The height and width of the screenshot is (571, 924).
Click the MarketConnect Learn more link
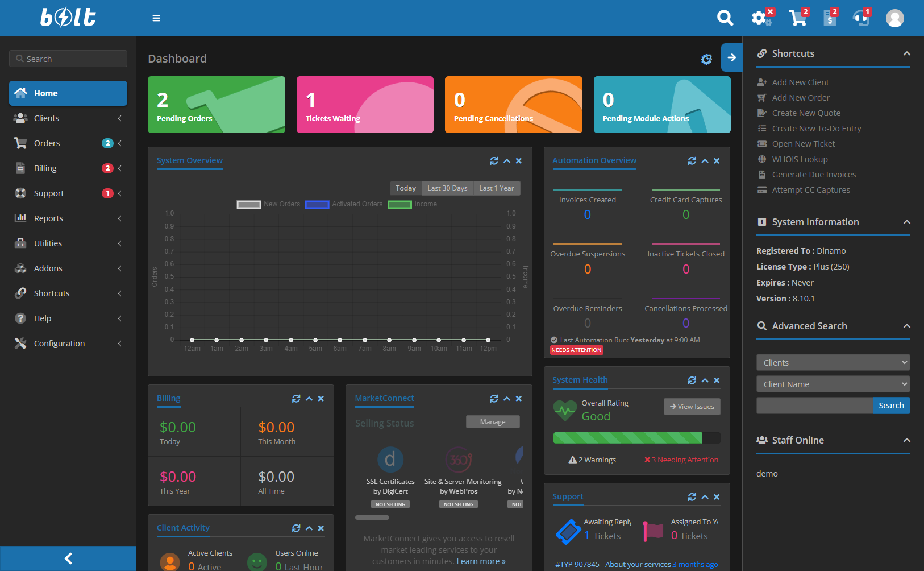click(481, 561)
